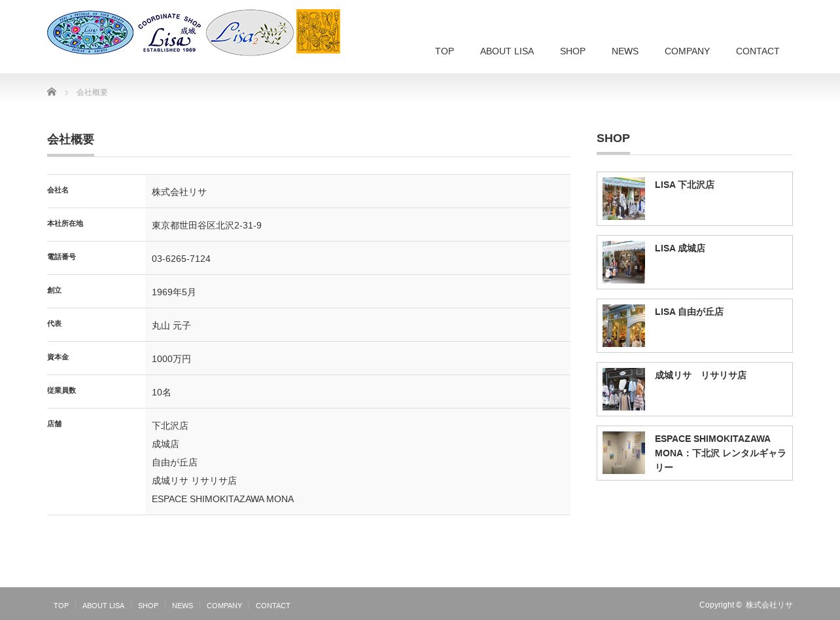Open the LISA 成城店 shop link

click(680, 248)
